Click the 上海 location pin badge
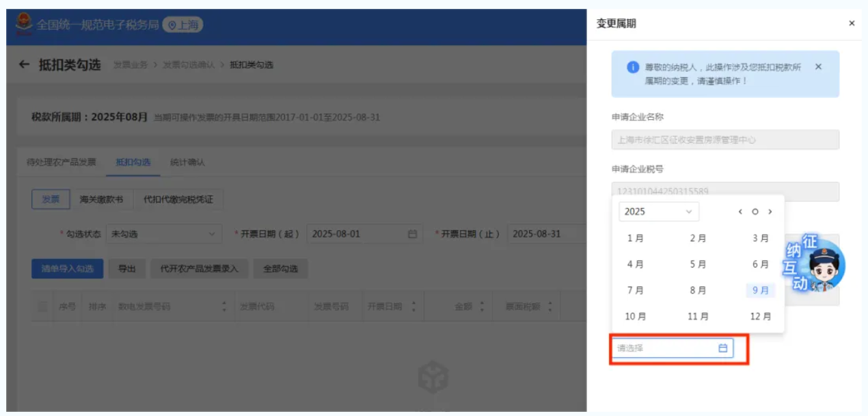This screenshot has height=416, width=868. 182,25
